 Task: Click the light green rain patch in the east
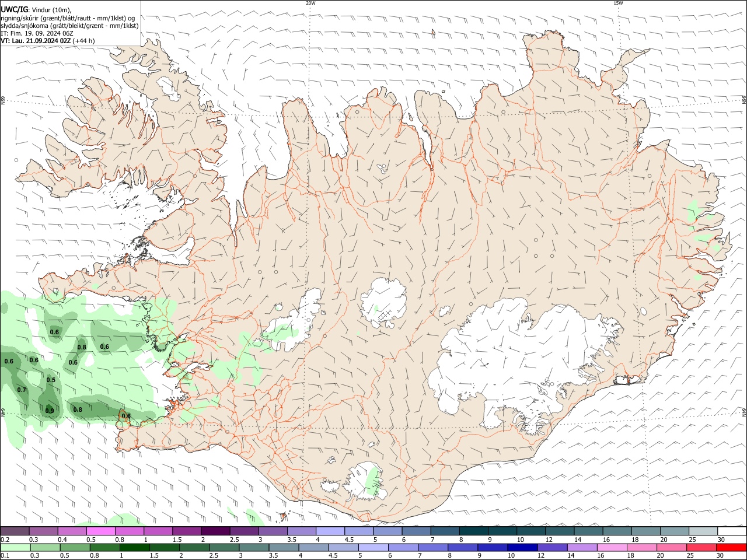(x=694, y=209)
